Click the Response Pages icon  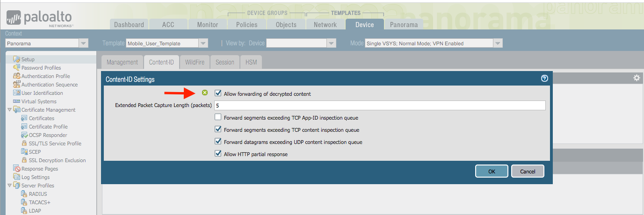point(17,169)
